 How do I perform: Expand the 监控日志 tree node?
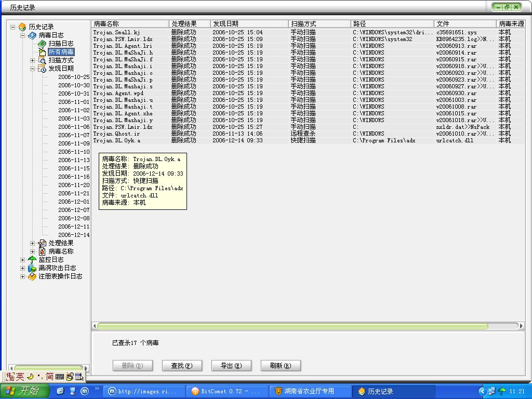tap(22, 260)
